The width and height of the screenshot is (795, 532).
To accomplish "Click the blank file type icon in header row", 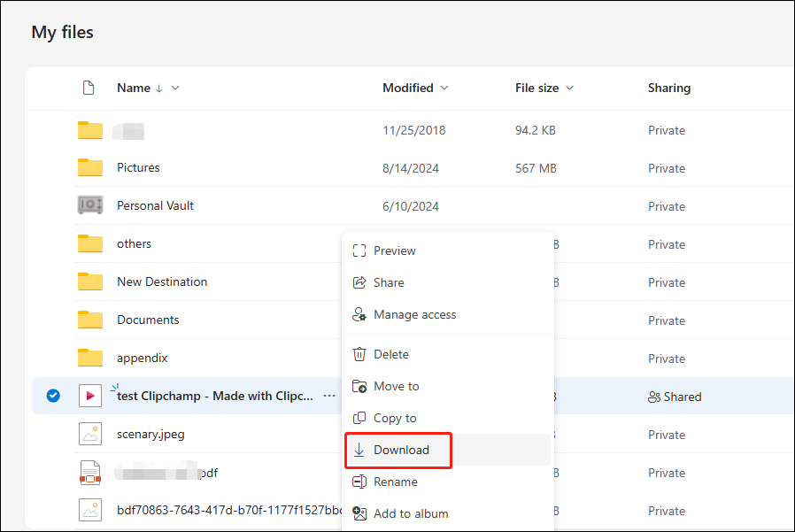I will (88, 88).
